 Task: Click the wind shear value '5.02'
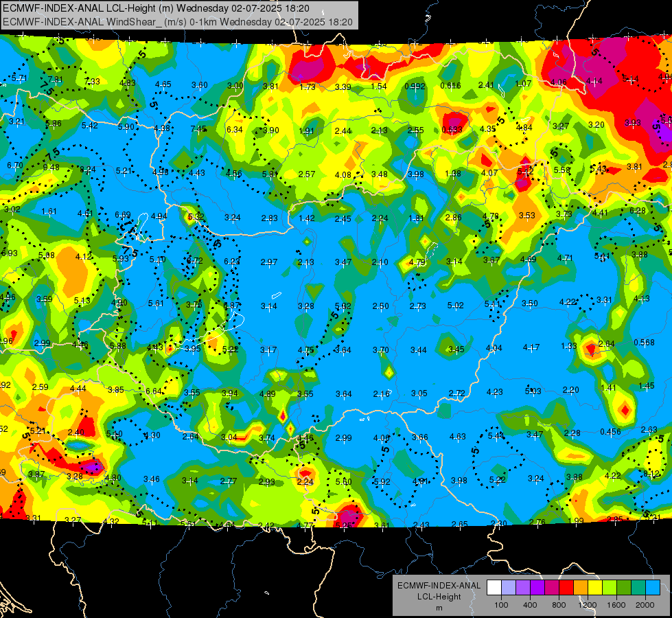coord(456,306)
